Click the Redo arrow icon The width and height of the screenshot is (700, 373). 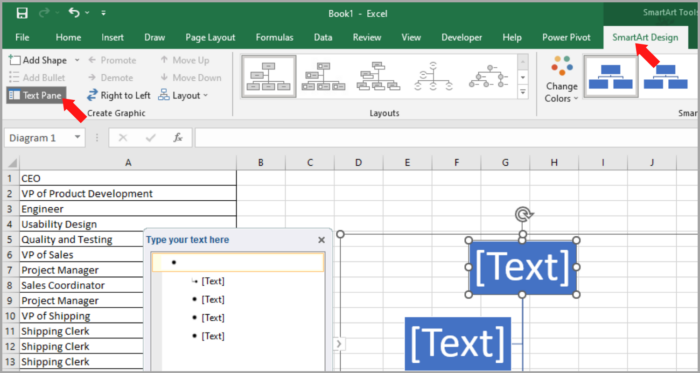coord(45,13)
